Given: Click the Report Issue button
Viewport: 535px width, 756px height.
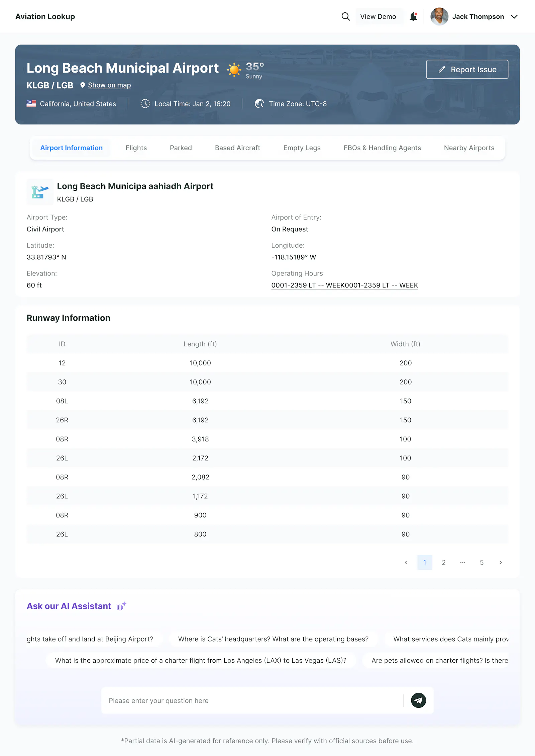Looking at the screenshot, I should [467, 69].
